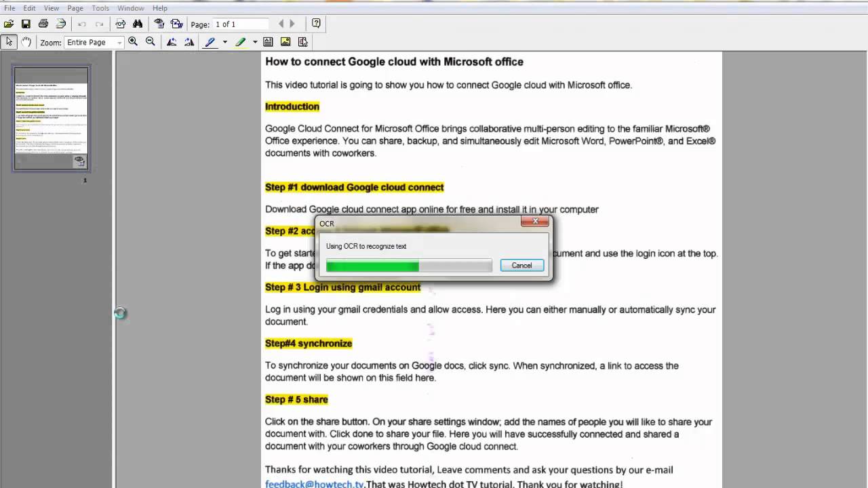Click the 'Step # 5 share' heading
The image size is (868, 488).
point(296,400)
